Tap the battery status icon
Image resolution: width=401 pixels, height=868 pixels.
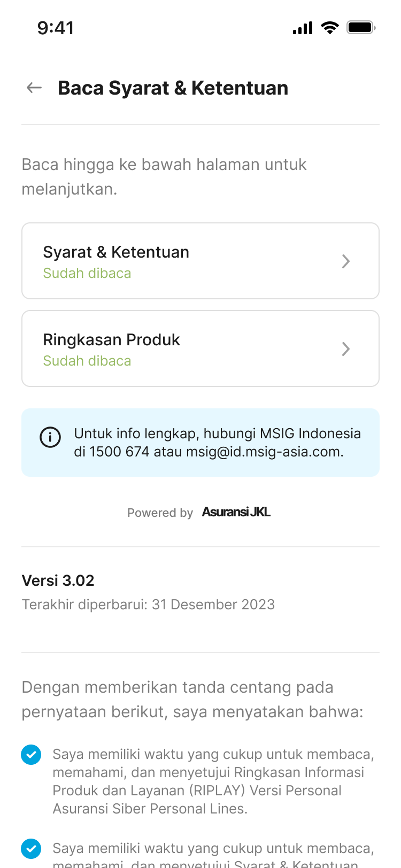(x=361, y=27)
